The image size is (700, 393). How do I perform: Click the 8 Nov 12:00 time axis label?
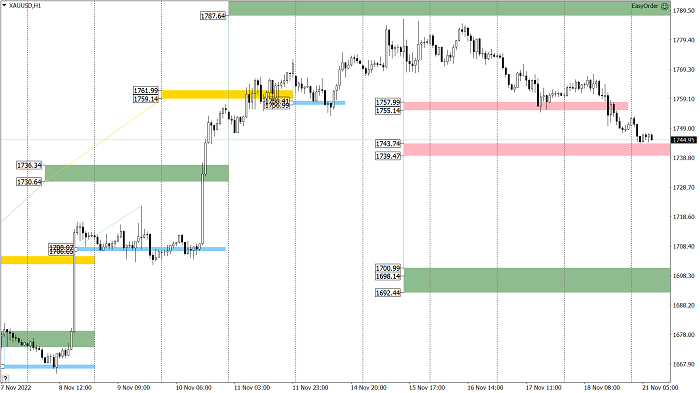[x=75, y=388]
